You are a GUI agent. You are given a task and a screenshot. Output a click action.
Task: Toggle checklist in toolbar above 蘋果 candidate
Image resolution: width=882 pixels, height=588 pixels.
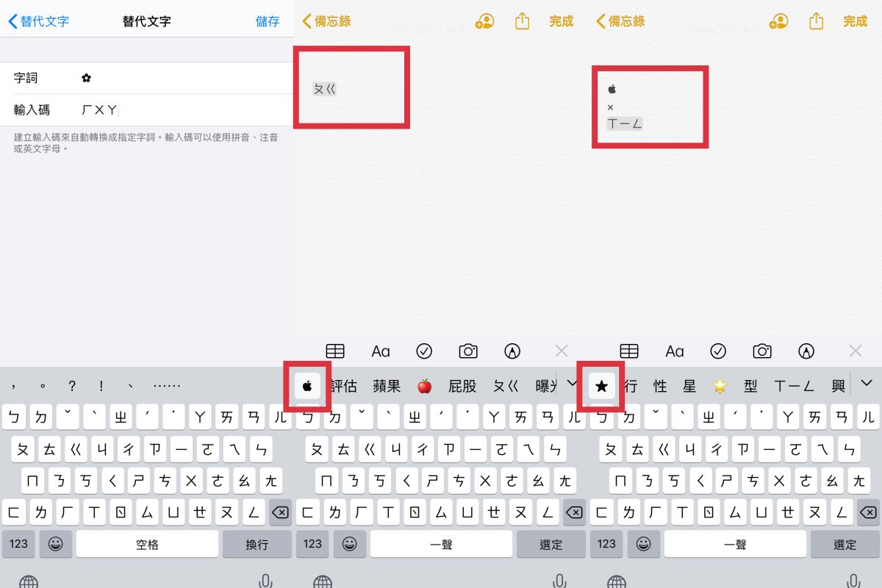coord(424,351)
